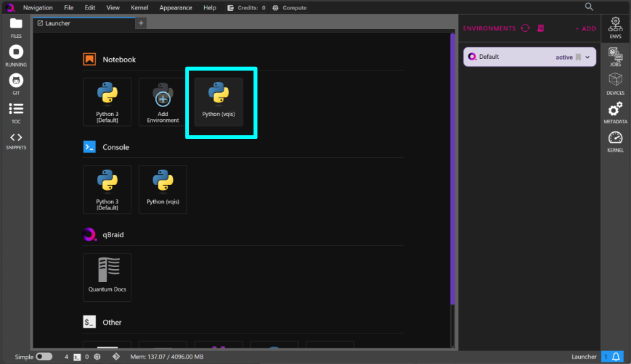
Task: Expand the Default environment chevron
Action: click(588, 57)
